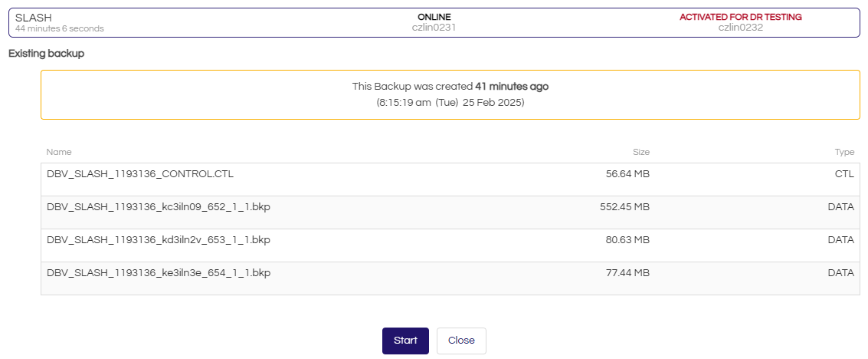Click the 552.45 MB size value
Screen dimensions: 868x359
coord(624,207)
